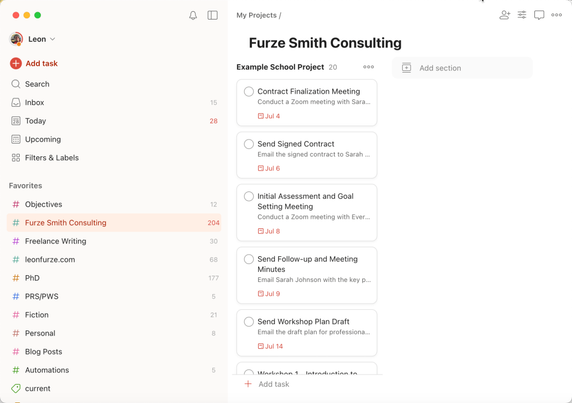572x403 pixels.
Task: Click Add section button
Action: [x=462, y=68]
